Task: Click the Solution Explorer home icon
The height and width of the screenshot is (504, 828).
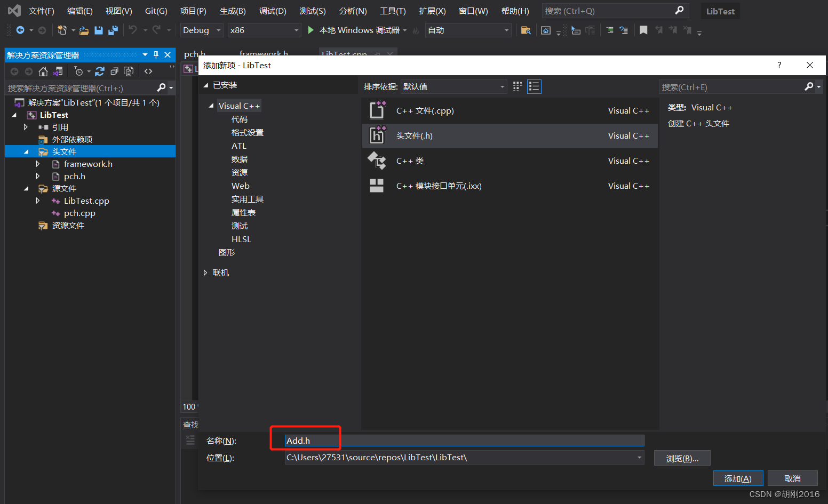Action: tap(43, 71)
